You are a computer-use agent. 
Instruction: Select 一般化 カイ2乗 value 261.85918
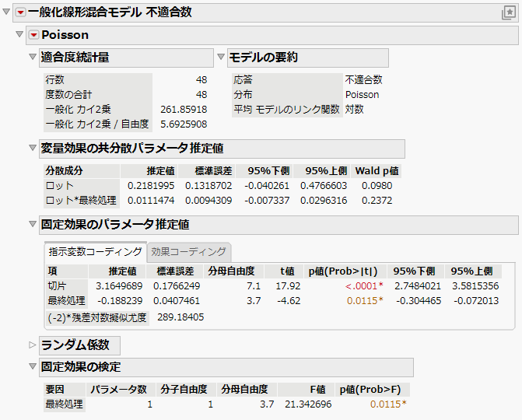(x=184, y=110)
